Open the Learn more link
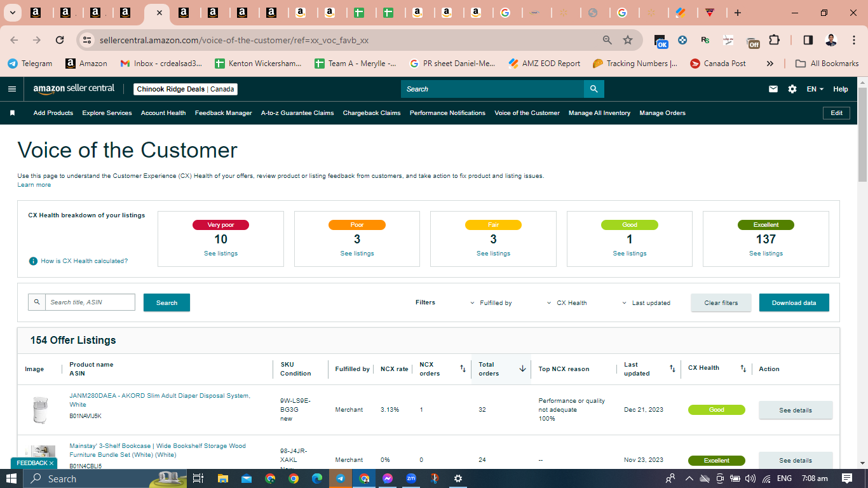868x488 pixels. 34,185
